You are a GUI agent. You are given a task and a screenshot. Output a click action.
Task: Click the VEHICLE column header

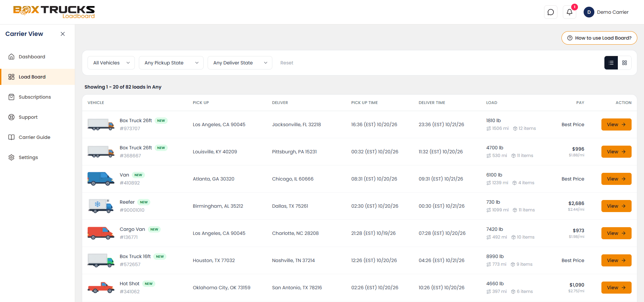coord(96,103)
